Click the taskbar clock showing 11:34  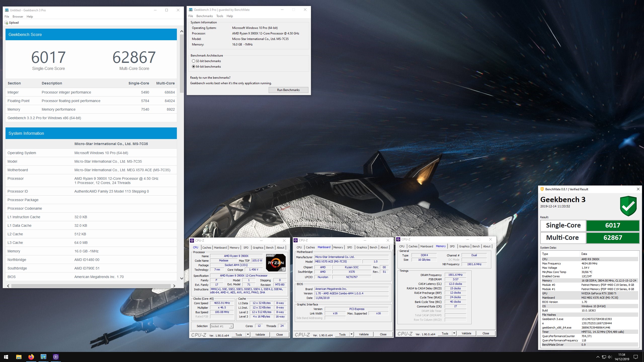tap(622, 357)
